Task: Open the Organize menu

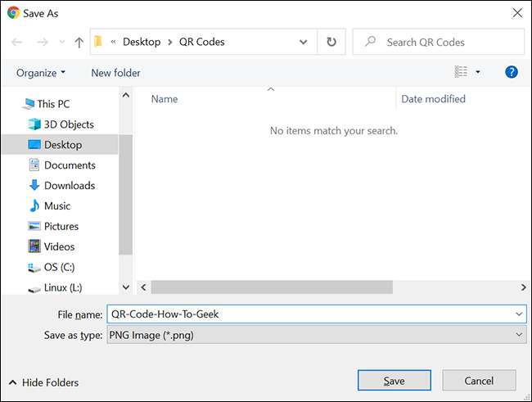Action: (x=41, y=72)
